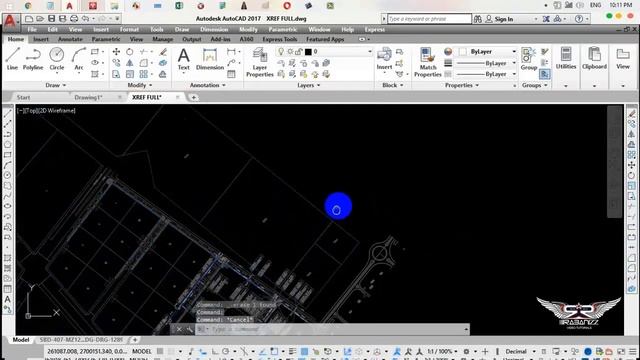Switch to the Drawing1 file tab

point(88,97)
